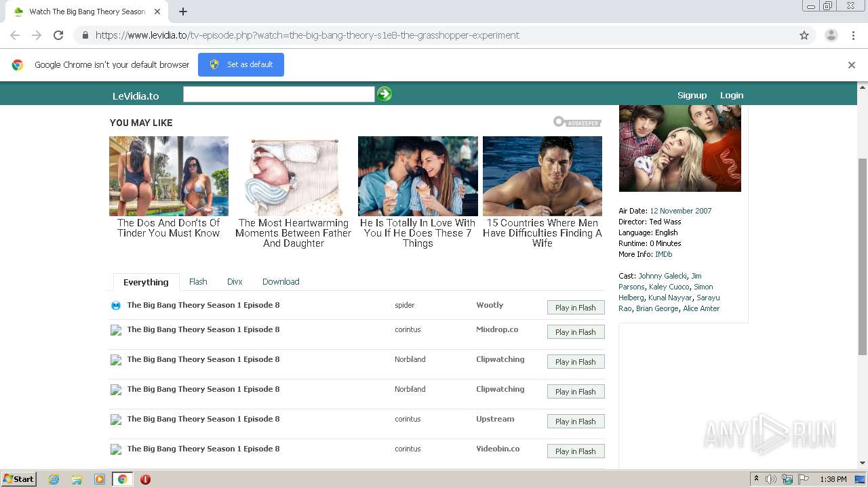Open the couple with ice cream ad thumbnail
The image size is (868, 488).
click(418, 176)
